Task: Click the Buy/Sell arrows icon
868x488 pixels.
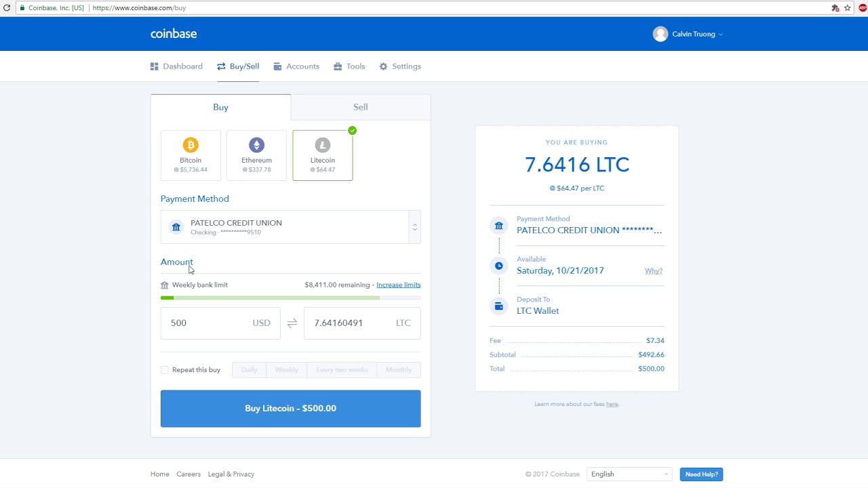Action: click(x=221, y=66)
